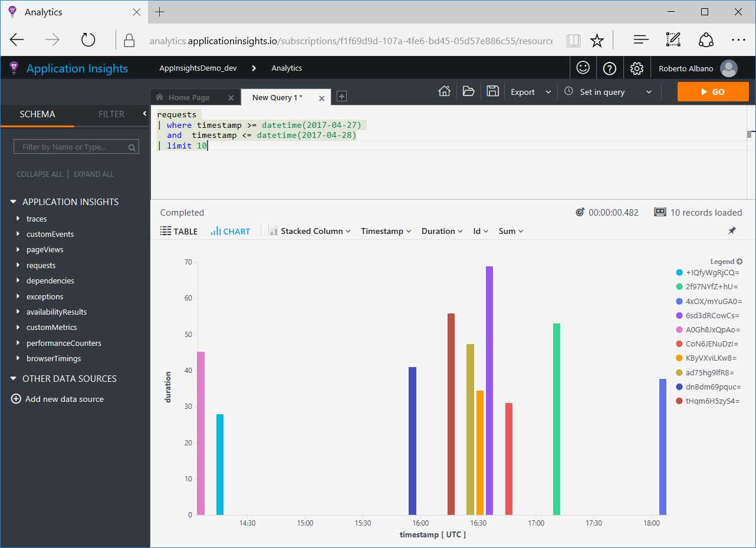This screenshot has width=756, height=548.
Task: Open Roberto Albano's user avatar
Action: click(x=729, y=68)
